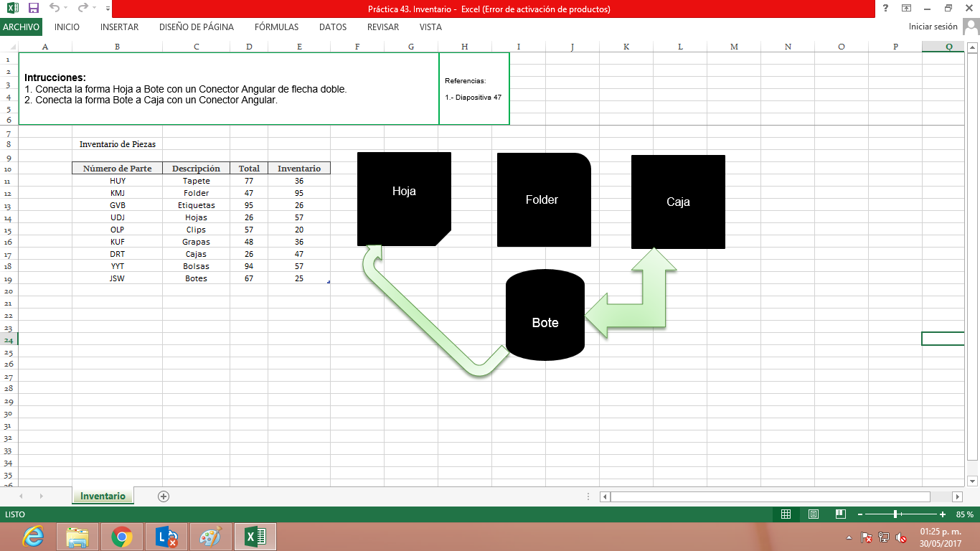The height and width of the screenshot is (551, 980).
Task: Select the Folder shape
Action: click(x=544, y=199)
